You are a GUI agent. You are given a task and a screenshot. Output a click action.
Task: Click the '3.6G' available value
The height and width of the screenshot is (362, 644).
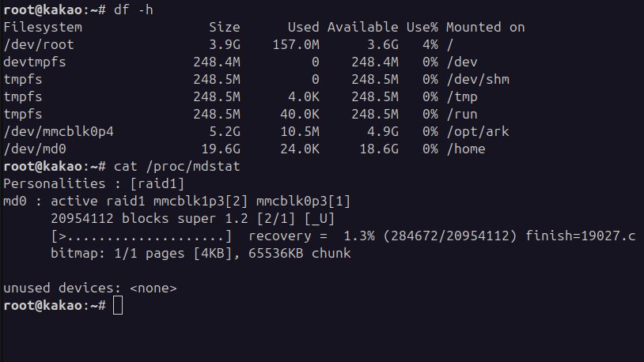coord(383,45)
